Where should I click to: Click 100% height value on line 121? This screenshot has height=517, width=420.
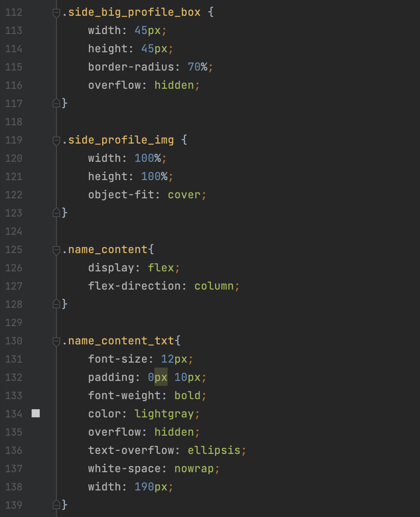154,176
